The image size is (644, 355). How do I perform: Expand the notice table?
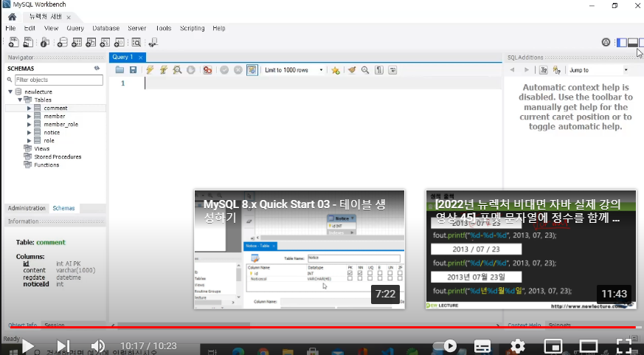tap(30, 132)
